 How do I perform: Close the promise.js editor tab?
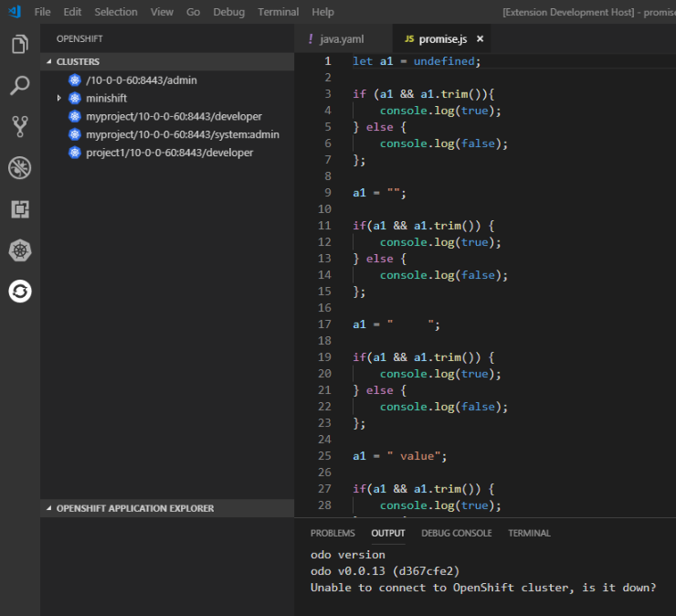pyautogui.click(x=480, y=38)
